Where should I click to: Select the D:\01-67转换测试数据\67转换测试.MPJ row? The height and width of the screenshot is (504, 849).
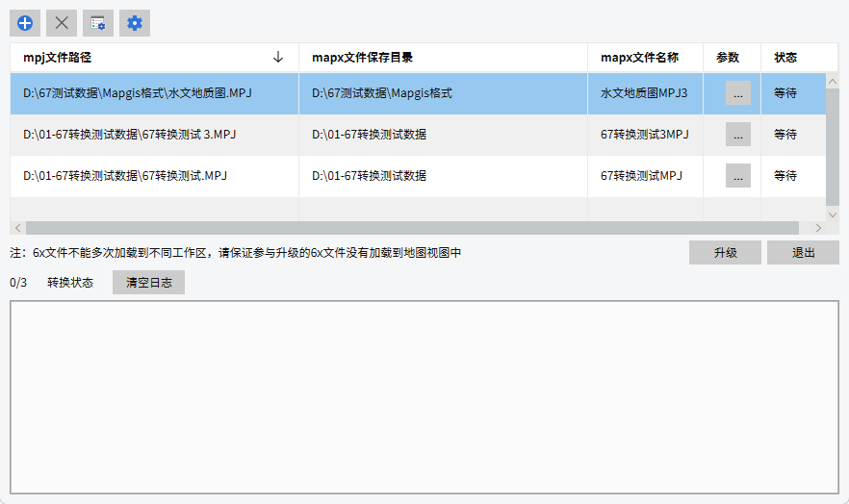click(154, 176)
